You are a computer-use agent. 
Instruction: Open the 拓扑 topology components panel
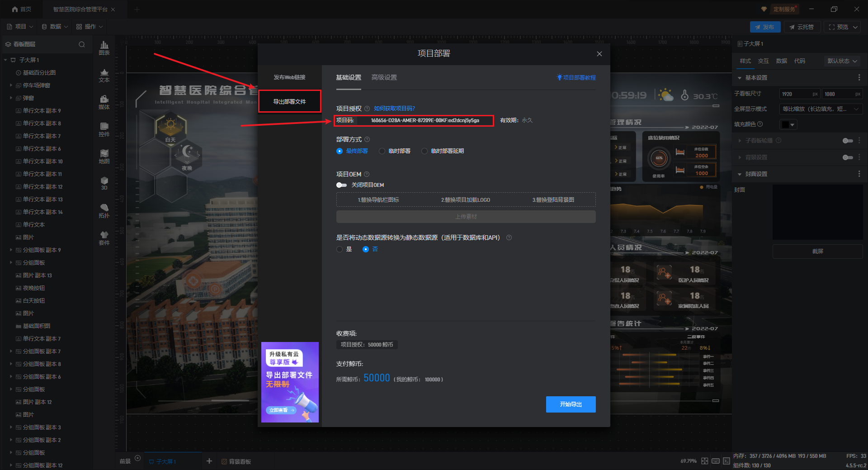[104, 211]
